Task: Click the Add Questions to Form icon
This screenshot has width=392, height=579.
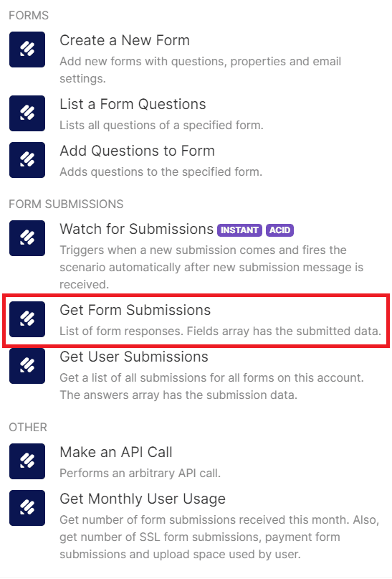Action: [27, 160]
